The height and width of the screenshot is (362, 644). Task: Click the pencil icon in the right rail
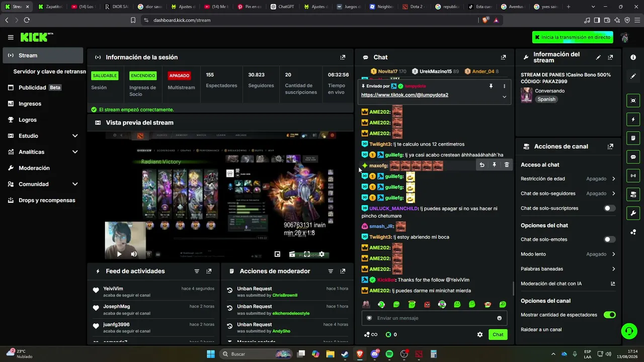[633, 76]
